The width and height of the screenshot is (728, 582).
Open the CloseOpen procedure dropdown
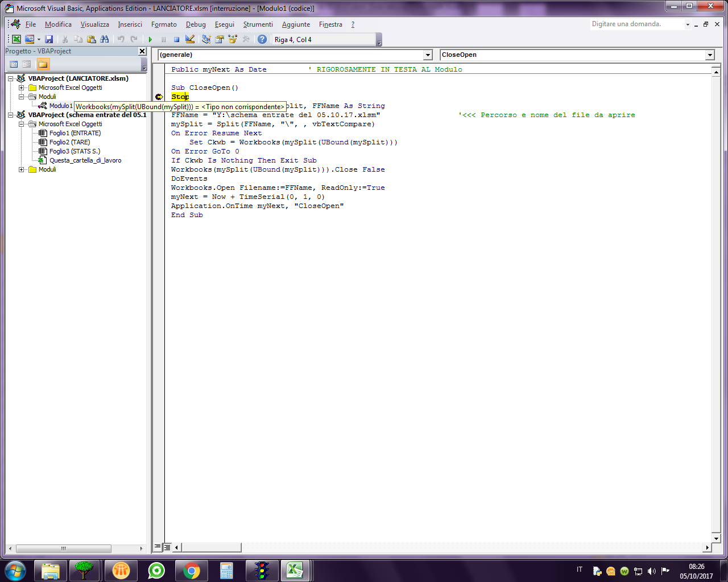[x=710, y=55]
